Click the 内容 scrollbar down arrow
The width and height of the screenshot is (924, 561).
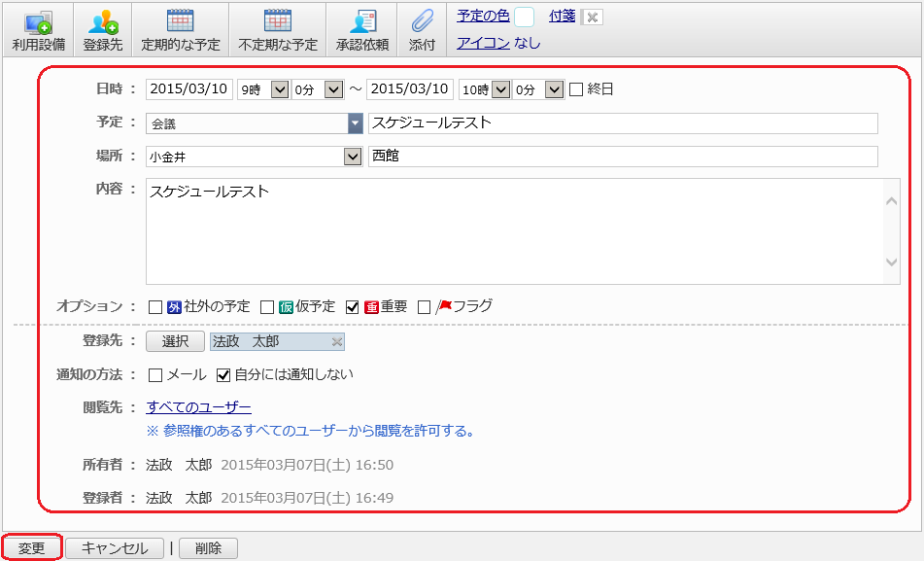click(x=892, y=262)
